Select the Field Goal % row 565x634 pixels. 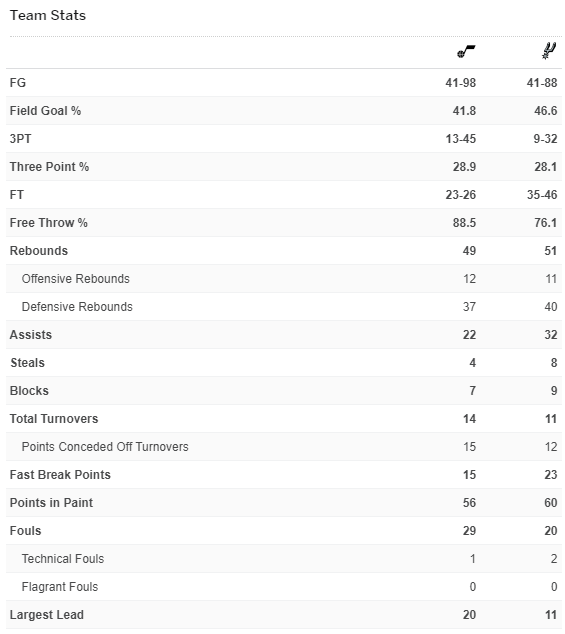coord(284,111)
